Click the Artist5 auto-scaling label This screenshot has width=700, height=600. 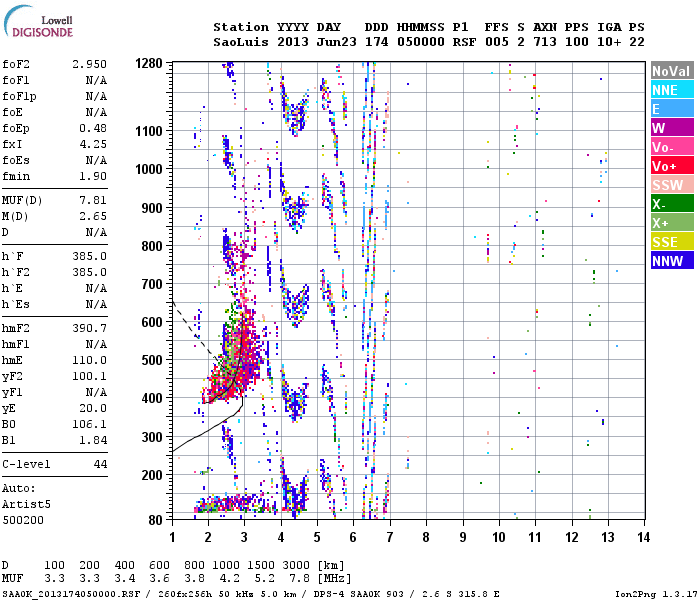(26, 504)
